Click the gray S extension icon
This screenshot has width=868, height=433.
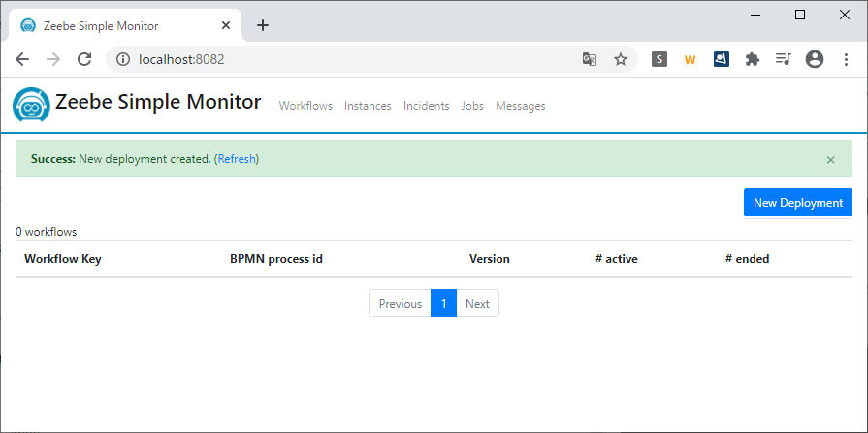[659, 59]
